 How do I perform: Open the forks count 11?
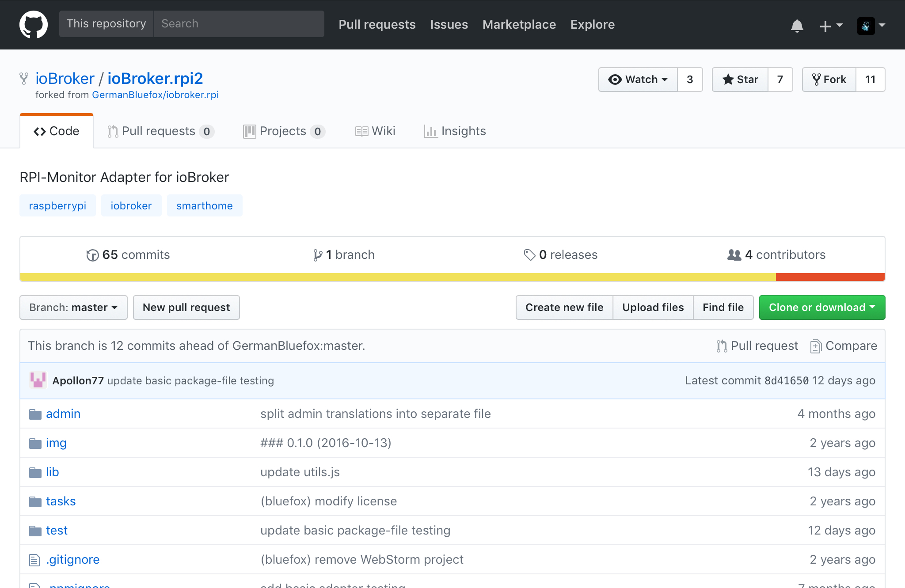(870, 80)
